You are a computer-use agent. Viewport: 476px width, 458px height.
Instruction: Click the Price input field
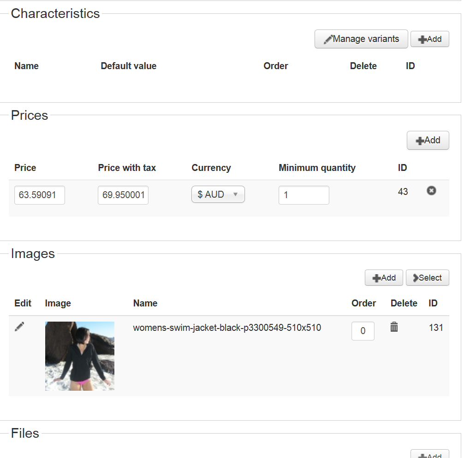[39, 195]
